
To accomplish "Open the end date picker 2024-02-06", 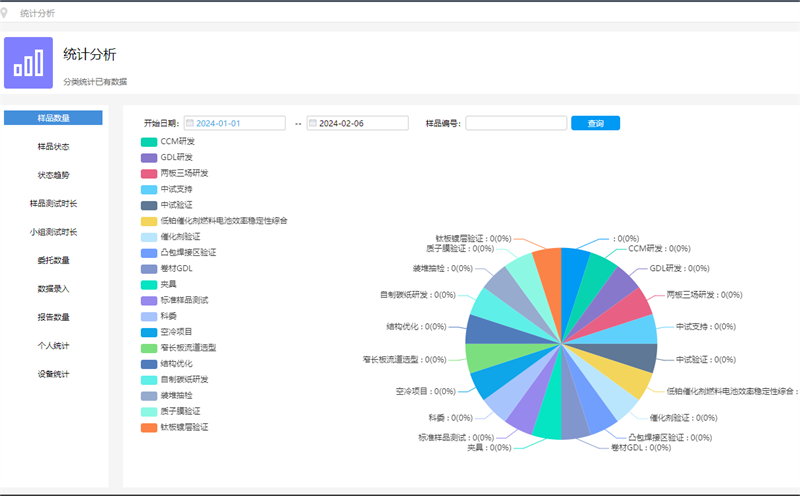I will click(360, 123).
